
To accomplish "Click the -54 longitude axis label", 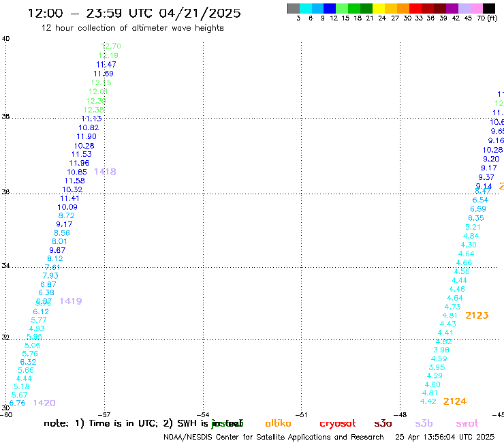I will tap(203, 414).
